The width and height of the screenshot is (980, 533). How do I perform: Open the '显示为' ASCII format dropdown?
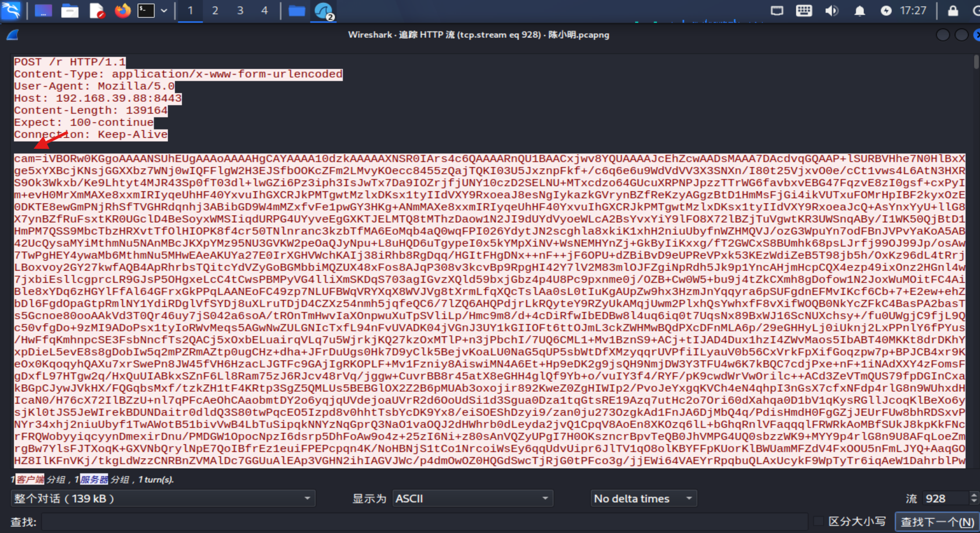[x=472, y=498]
